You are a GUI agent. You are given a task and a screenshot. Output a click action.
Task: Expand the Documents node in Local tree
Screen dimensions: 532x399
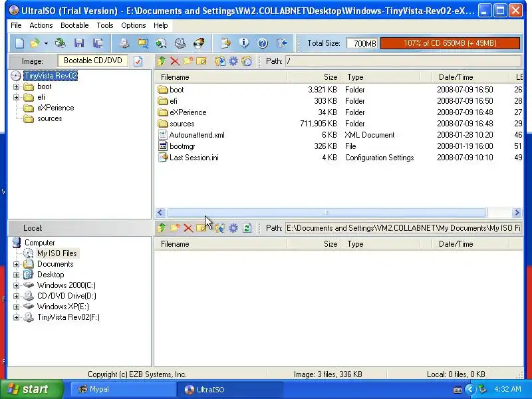point(16,264)
